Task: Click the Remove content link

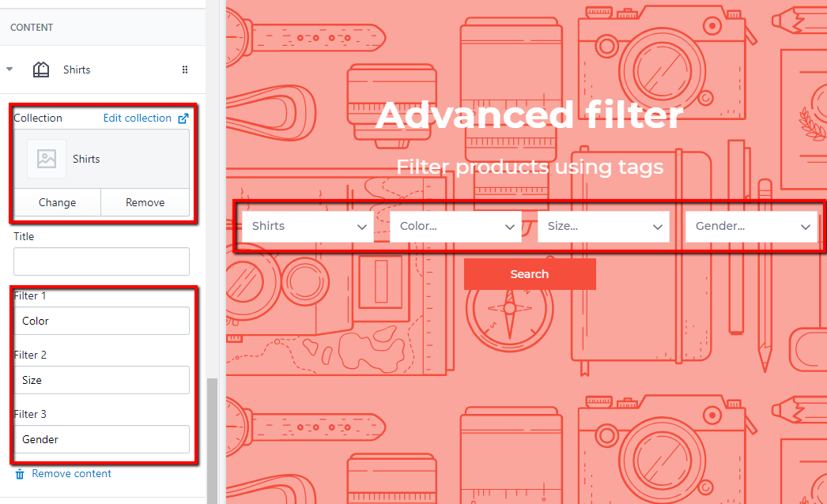Action: (71, 473)
